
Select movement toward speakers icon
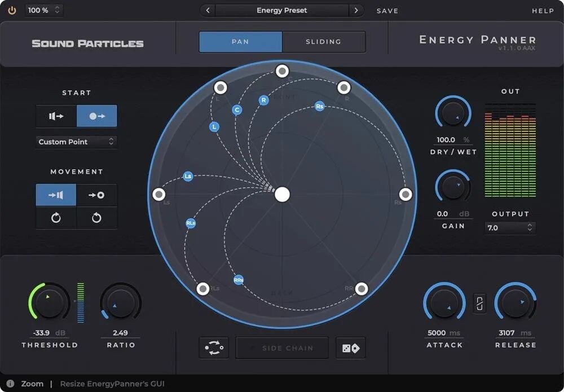56,195
